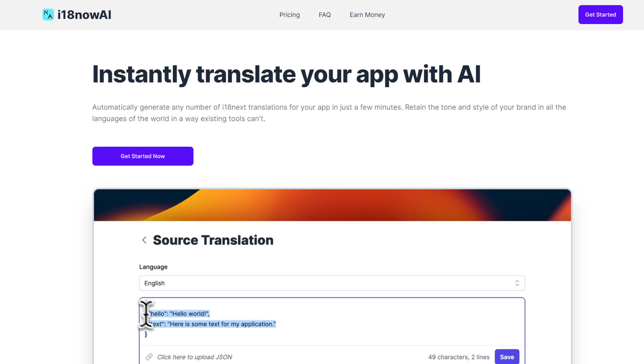Open the i18nowAI brand name link
644x364 pixels.
pos(84,15)
